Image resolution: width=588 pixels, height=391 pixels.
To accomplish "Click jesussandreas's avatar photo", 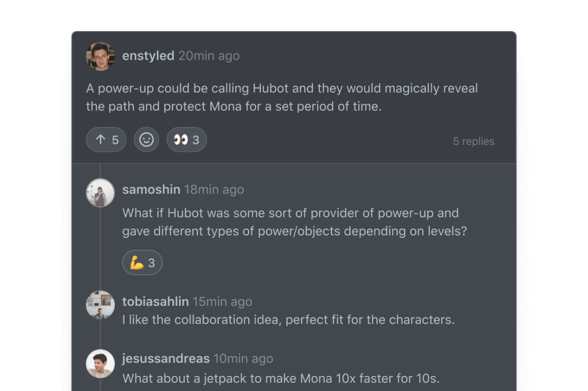I will [x=100, y=363].
